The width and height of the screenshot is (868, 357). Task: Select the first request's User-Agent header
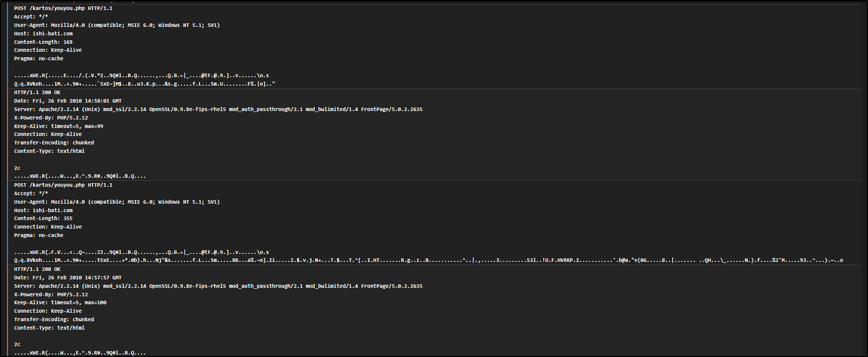coord(117,25)
